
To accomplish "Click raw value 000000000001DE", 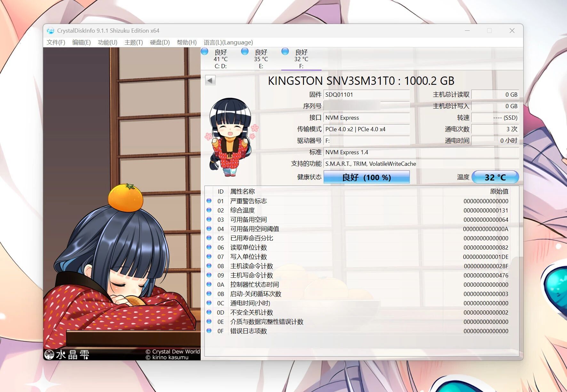I will click(486, 257).
